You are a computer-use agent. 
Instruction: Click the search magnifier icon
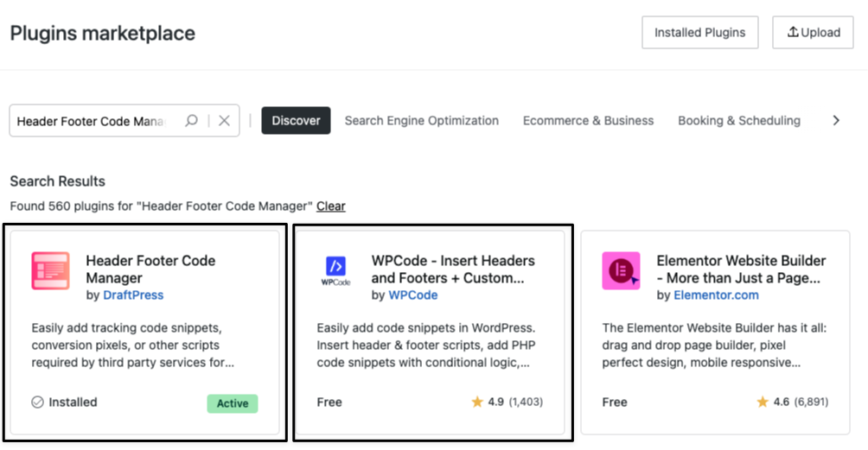pos(192,121)
